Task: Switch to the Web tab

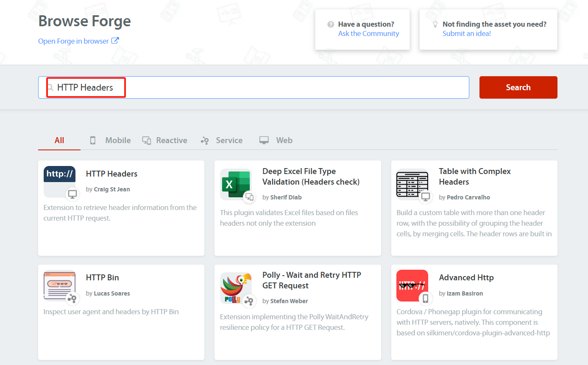Action: coord(276,140)
